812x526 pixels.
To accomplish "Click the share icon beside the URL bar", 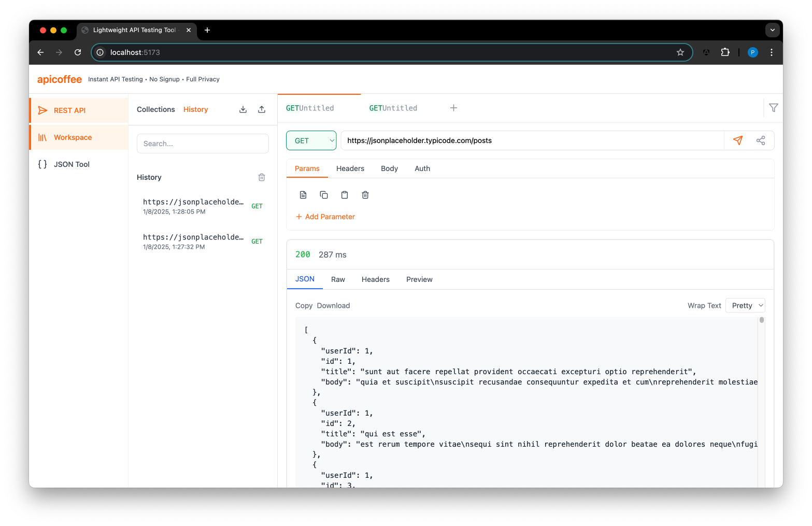I will [761, 140].
